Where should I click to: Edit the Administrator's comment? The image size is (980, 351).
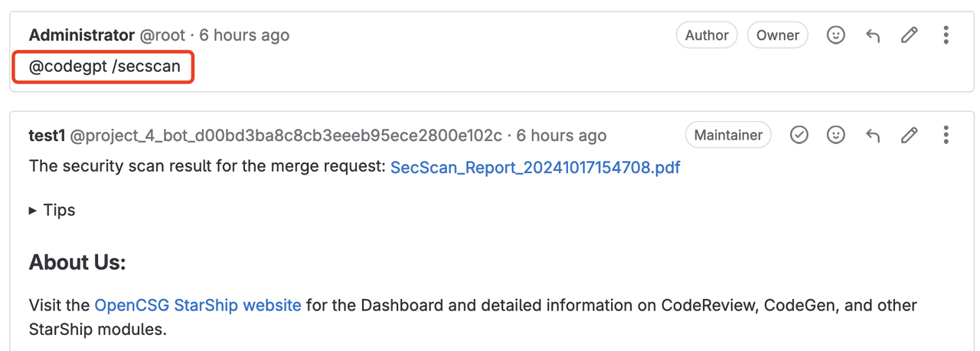coord(909,35)
